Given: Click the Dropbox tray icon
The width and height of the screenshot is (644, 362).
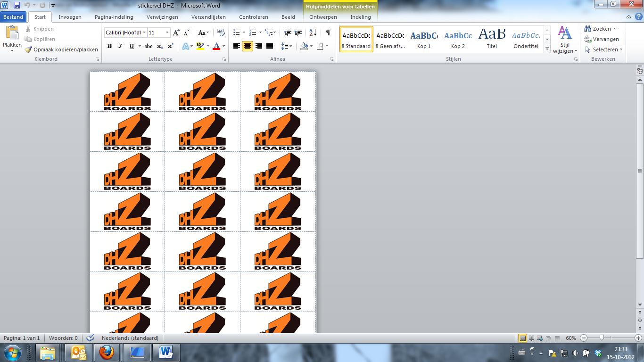Looking at the screenshot, I should [598, 353].
